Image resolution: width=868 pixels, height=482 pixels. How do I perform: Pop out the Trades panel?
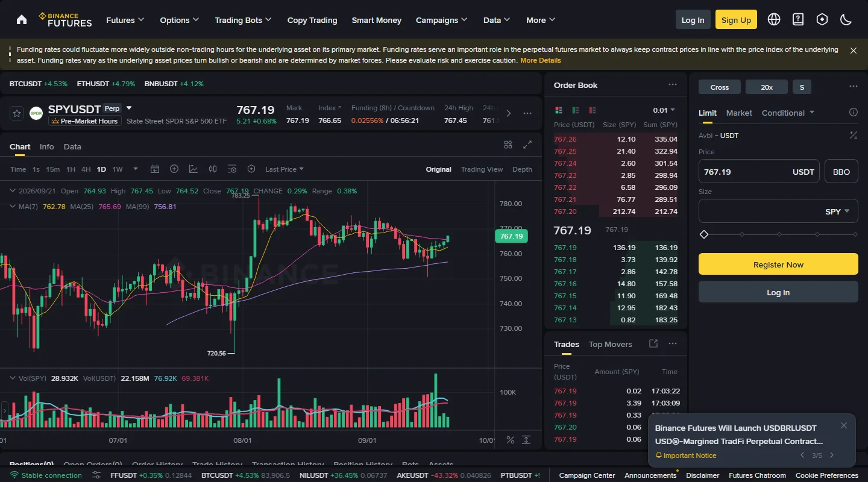653,343
